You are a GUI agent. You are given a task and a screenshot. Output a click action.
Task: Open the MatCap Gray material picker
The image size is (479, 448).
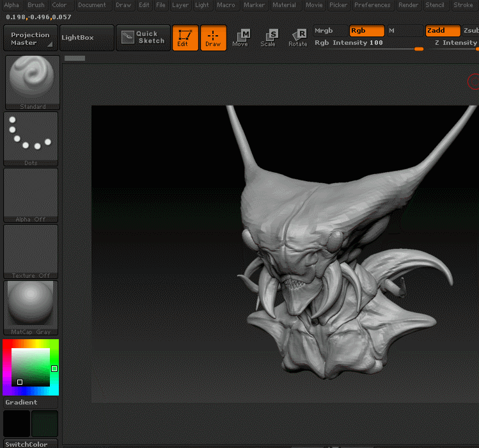(31, 308)
